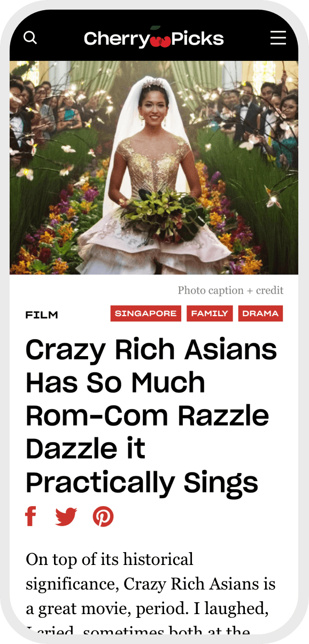309x644 pixels.
Task: Open the "Crazy Rich Asians" headline
Action: [151, 415]
